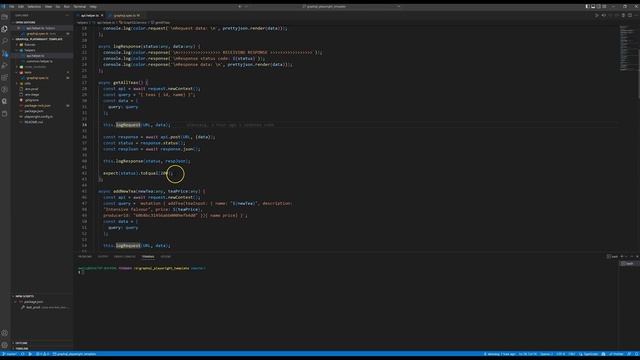This screenshot has width=640, height=360.
Task: Open the Search view in activity bar
Action: click(4, 41)
